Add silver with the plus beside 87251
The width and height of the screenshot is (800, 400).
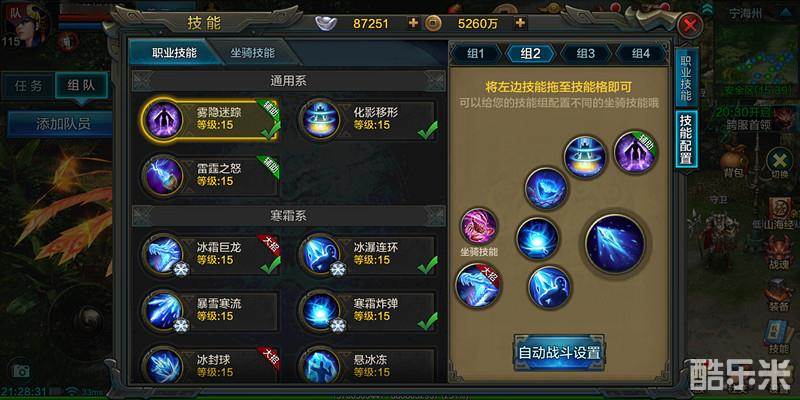click(413, 23)
